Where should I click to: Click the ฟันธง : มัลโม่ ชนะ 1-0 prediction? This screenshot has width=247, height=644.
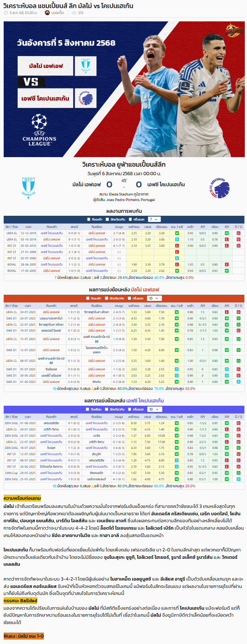coord(24,636)
